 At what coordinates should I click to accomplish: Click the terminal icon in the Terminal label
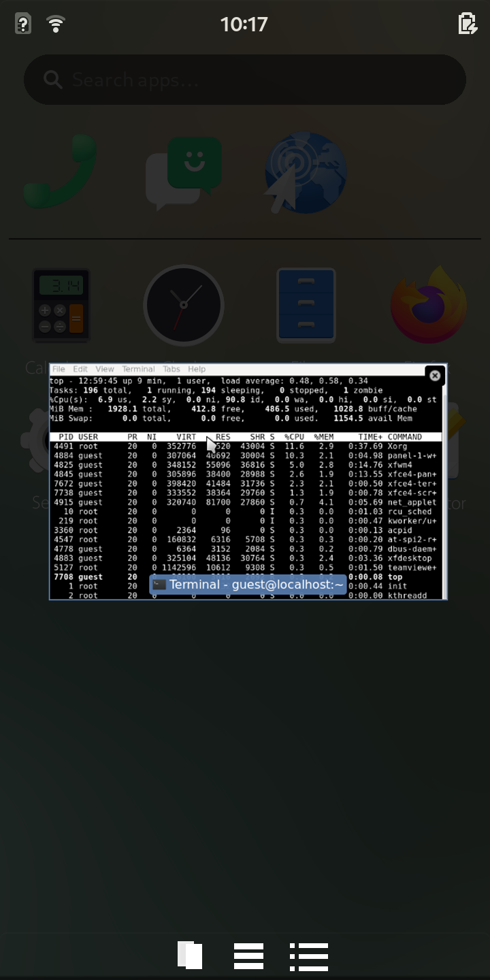tap(159, 585)
